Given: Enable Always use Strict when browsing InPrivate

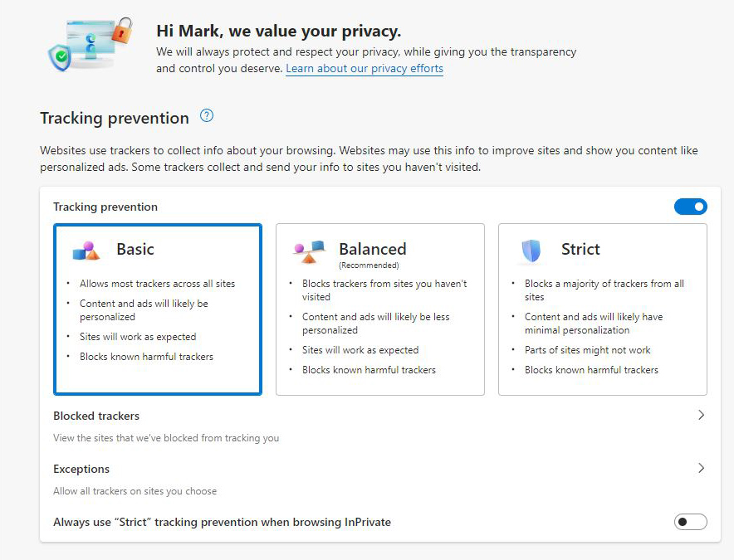Looking at the screenshot, I should [691, 522].
